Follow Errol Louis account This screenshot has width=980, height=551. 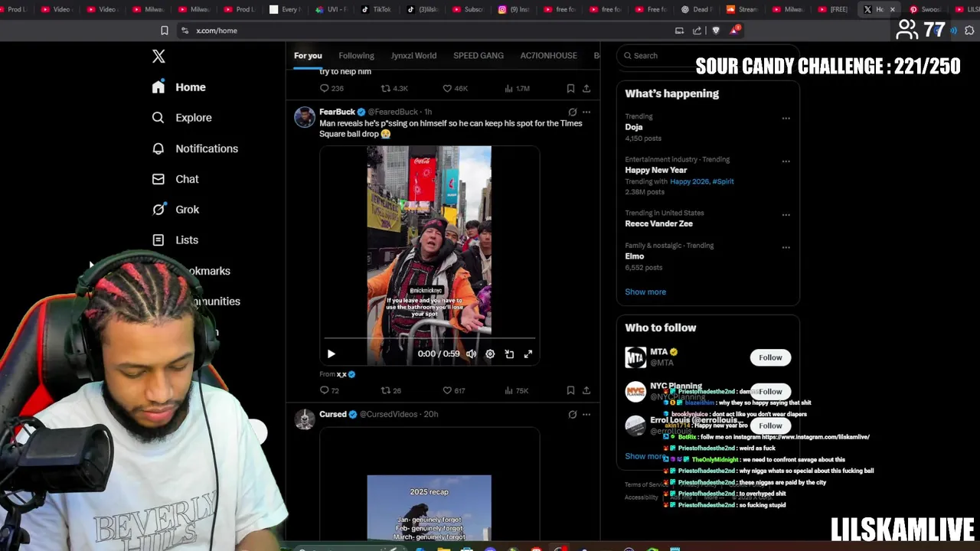coord(770,425)
